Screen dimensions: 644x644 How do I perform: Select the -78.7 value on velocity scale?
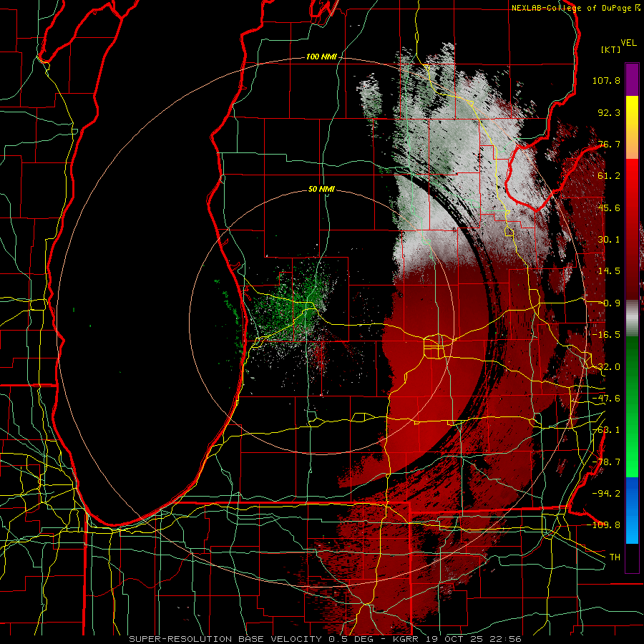(606, 462)
